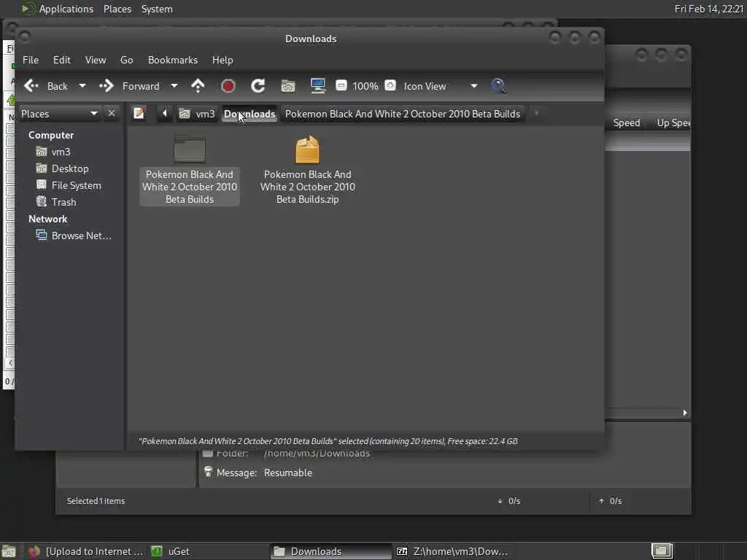Close the Places sidebar pane
This screenshot has width=747, height=560.
pos(112,113)
